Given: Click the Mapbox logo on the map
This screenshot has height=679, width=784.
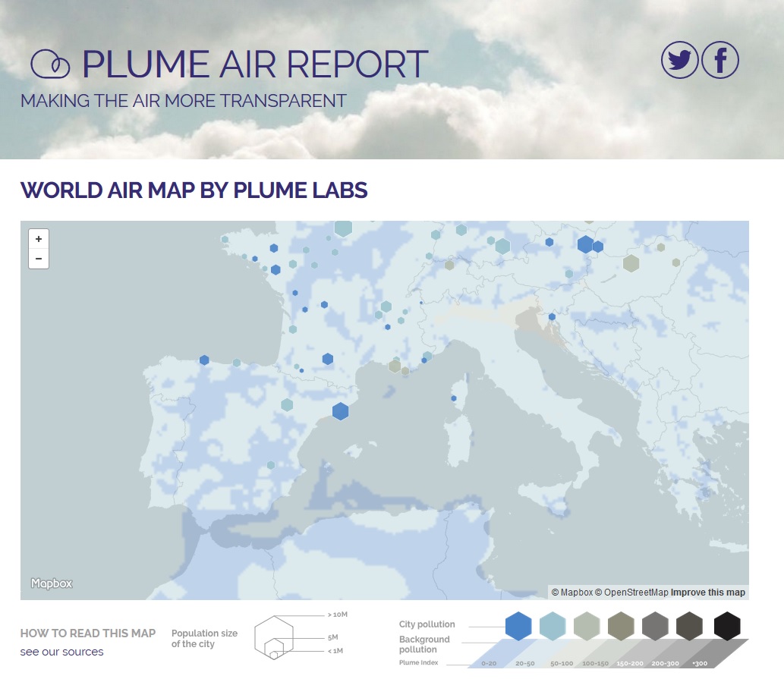Looking at the screenshot, I should click(52, 583).
